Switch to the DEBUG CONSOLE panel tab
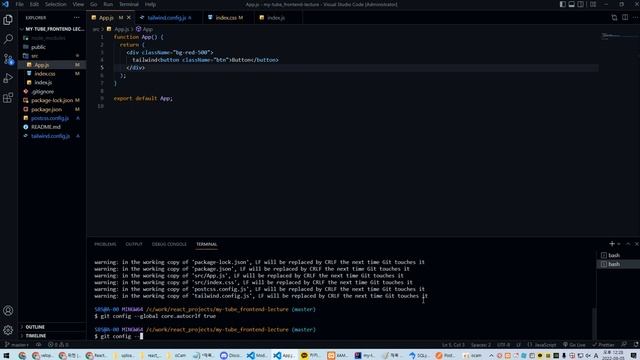This screenshot has width=640, height=360. tap(169, 244)
